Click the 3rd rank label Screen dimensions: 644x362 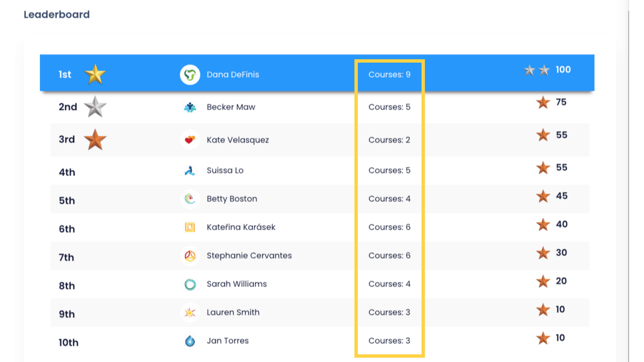(67, 139)
